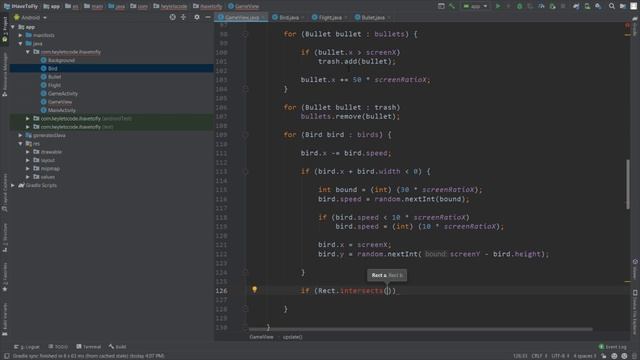640x360 pixels.
Task: Click the Debug app bug icon
Action: [519, 6]
